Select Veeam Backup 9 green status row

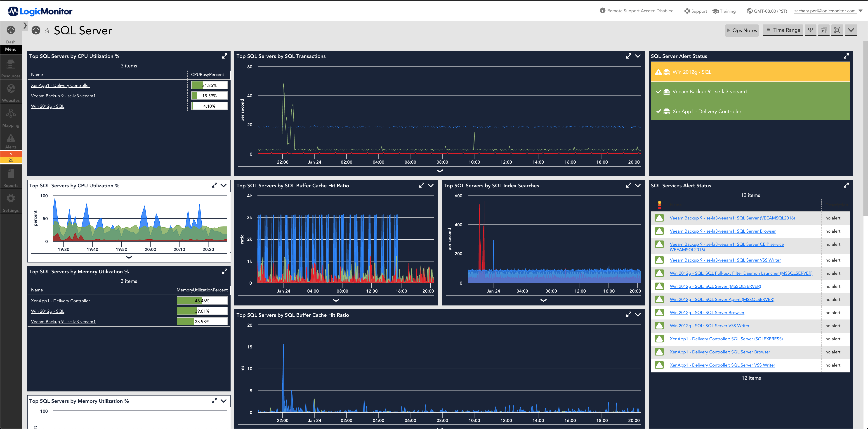[x=750, y=91]
